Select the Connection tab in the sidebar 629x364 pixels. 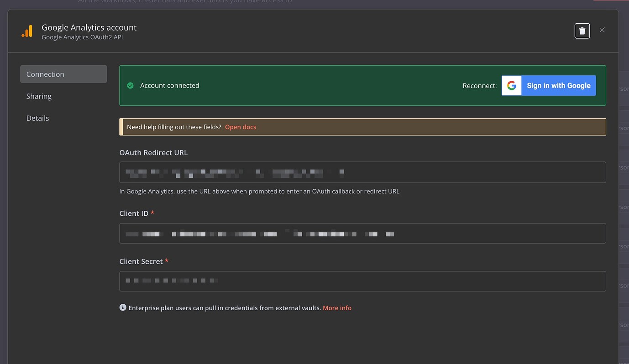45,74
